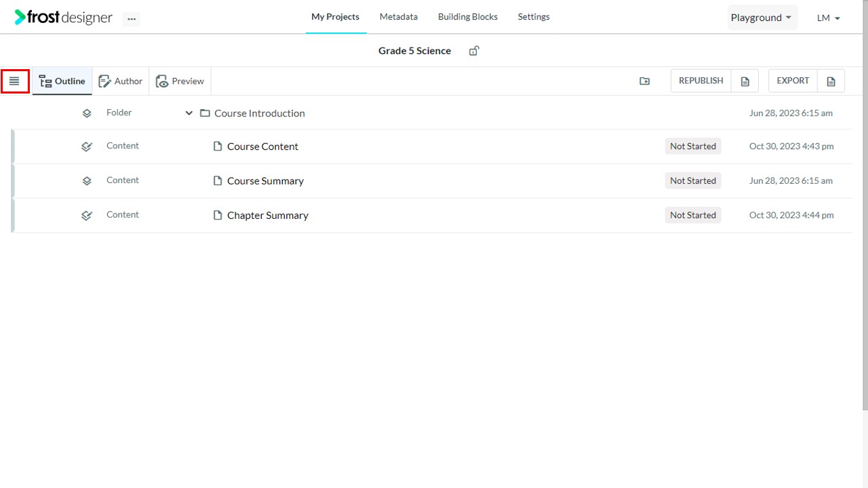Collapse the Course Introduction folder
The width and height of the screenshot is (868, 488).
tap(189, 113)
